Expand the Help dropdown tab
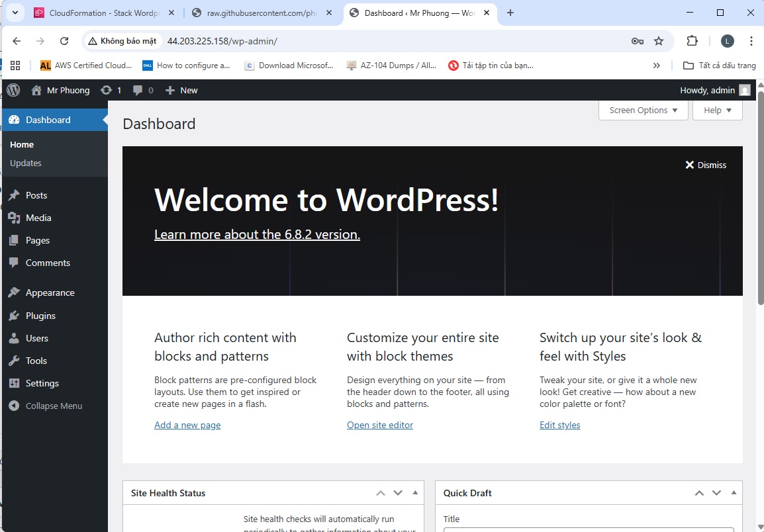 (717, 111)
